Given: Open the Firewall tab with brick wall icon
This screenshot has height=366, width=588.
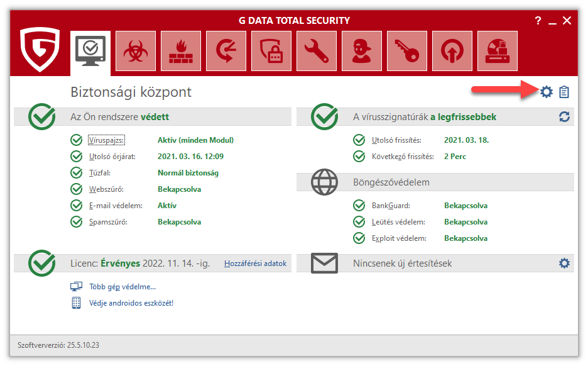Looking at the screenshot, I should [181, 51].
